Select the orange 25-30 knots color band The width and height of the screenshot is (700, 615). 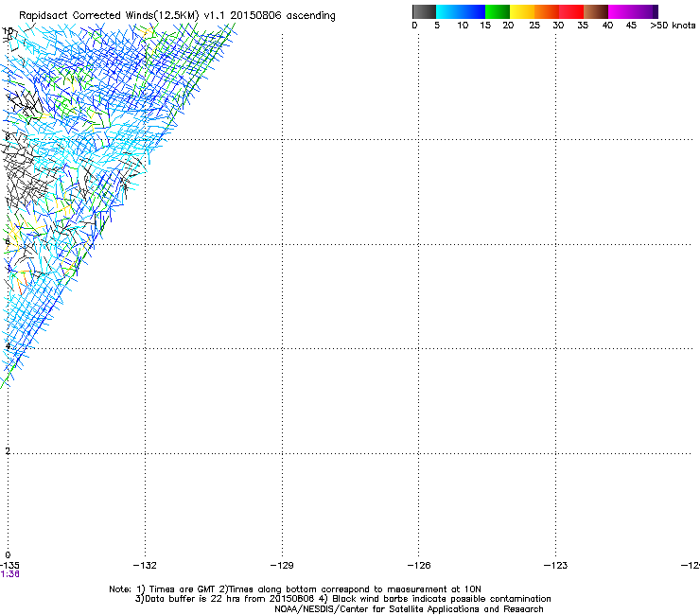pyautogui.click(x=547, y=11)
